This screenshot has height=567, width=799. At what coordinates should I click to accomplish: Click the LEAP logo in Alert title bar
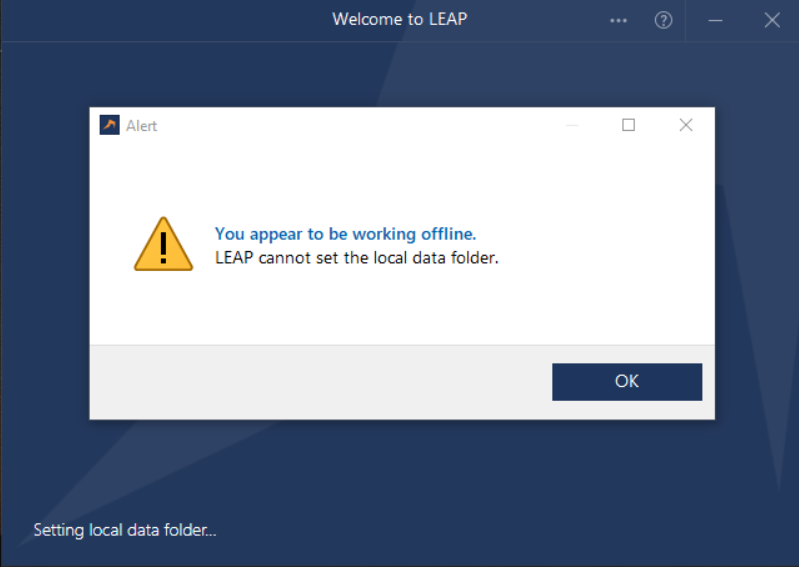110,125
